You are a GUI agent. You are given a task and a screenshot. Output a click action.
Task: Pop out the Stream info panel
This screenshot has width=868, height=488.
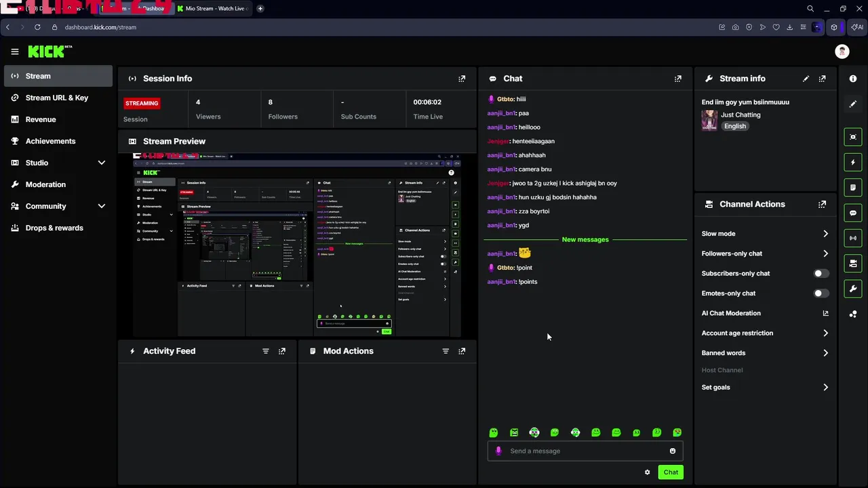[822, 79]
